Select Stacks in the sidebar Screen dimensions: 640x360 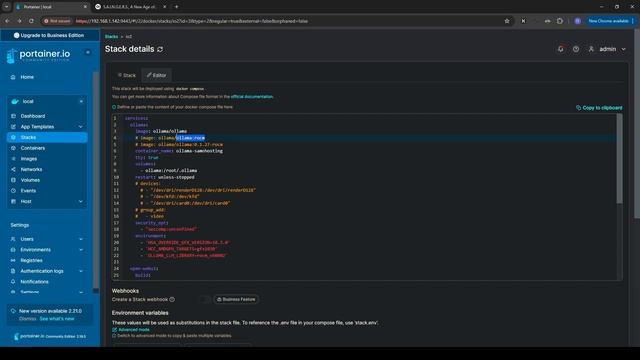pos(47,138)
